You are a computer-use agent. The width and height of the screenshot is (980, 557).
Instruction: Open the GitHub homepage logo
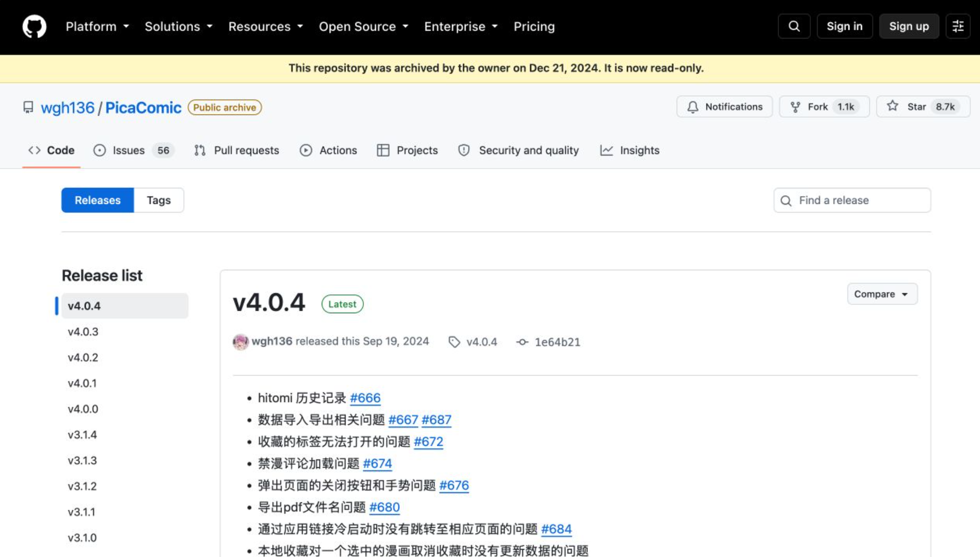34,26
